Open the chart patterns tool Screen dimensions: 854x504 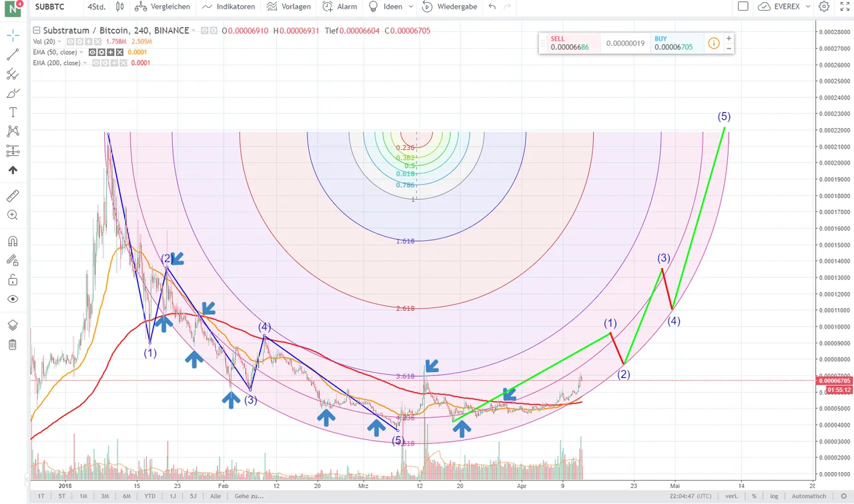13,131
